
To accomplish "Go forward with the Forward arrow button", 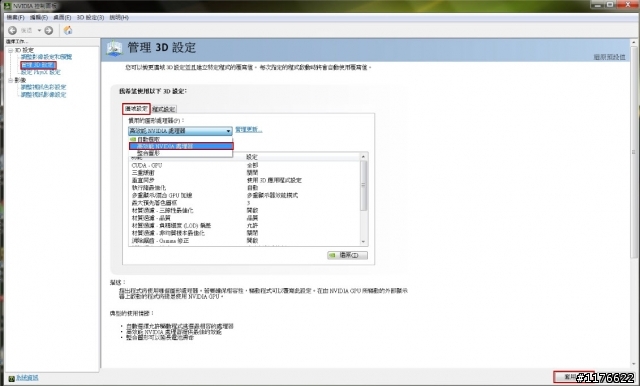I will (49, 30).
